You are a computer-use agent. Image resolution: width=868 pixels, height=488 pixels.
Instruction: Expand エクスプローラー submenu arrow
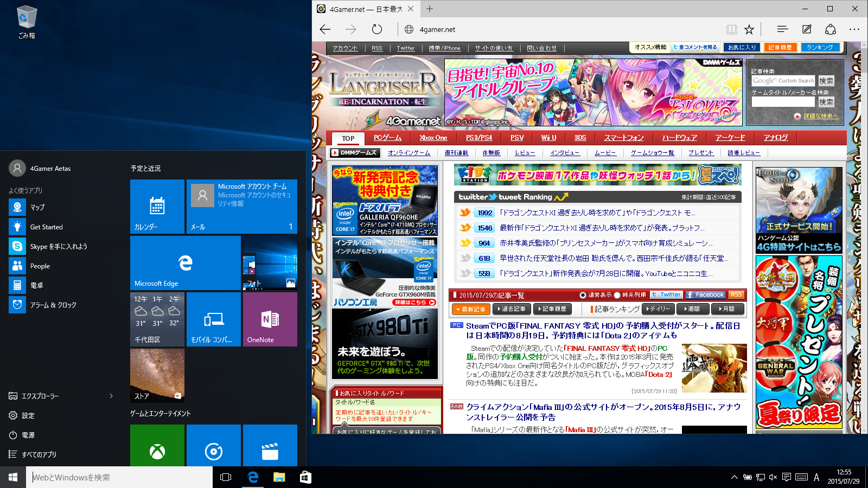pyautogui.click(x=111, y=396)
